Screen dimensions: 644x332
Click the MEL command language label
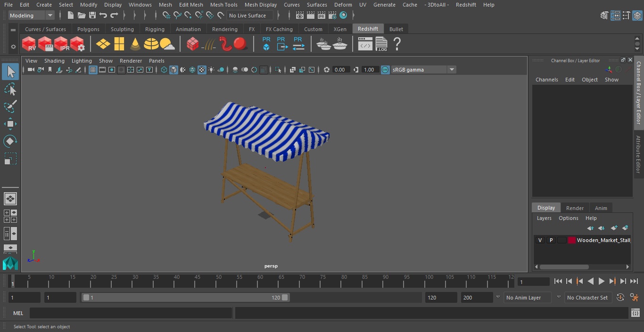click(18, 313)
